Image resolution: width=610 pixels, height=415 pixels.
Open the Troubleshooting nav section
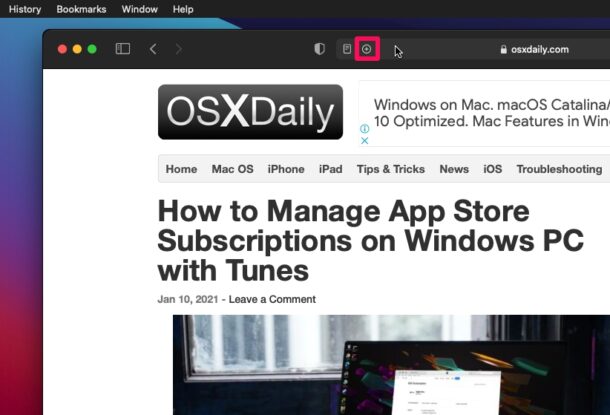coord(559,169)
